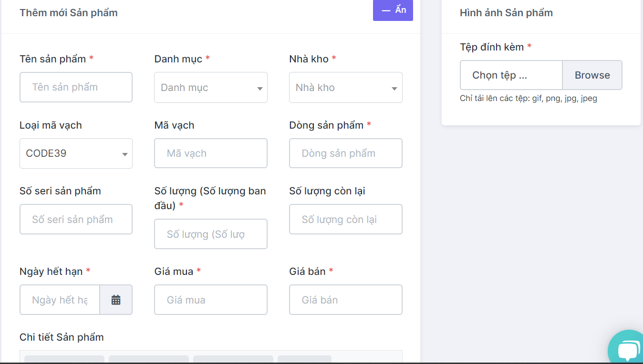Click the Loại mã vạch label
Screen dimensions: 643x364
click(51, 125)
